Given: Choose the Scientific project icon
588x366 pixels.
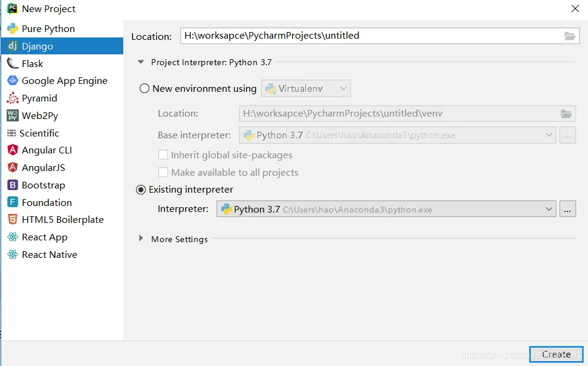Looking at the screenshot, I should click(x=11, y=133).
